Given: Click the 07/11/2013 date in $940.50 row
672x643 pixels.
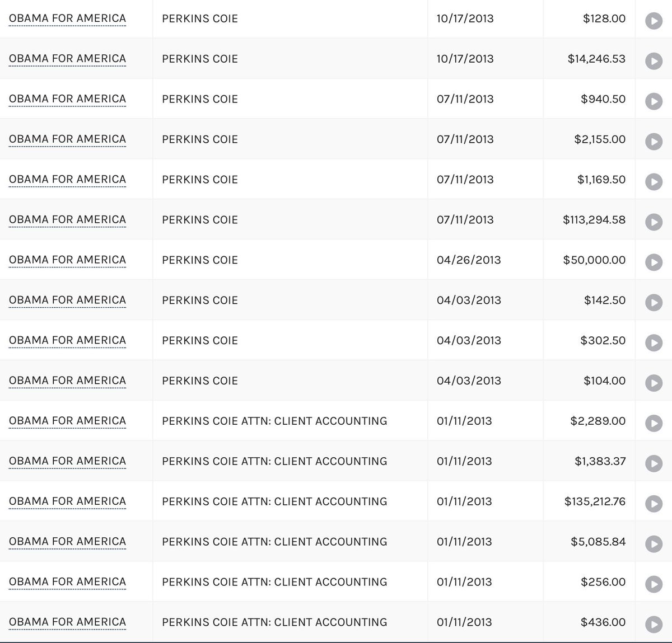Looking at the screenshot, I should click(465, 99).
